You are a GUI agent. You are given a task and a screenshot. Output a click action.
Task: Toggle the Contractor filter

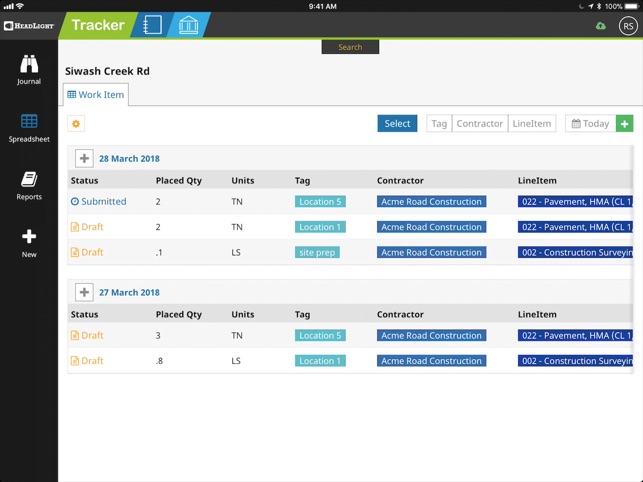480,124
